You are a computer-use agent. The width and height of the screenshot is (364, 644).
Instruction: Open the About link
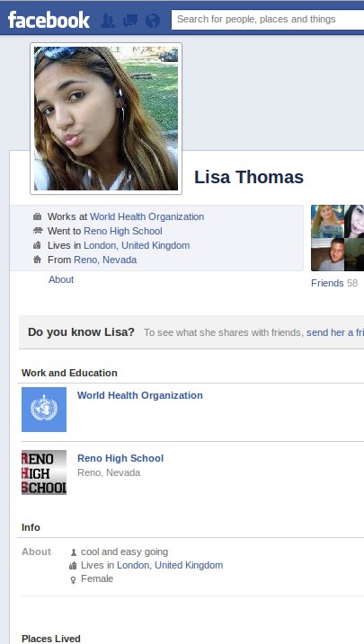[61, 279]
